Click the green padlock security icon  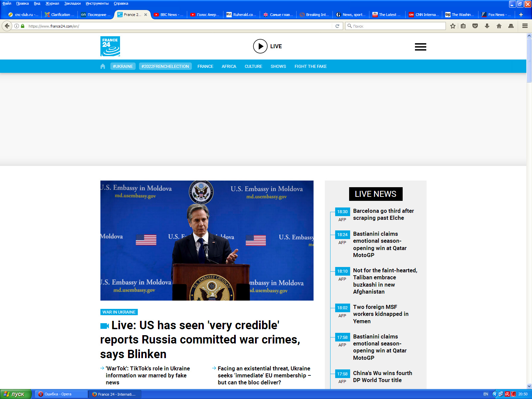coord(23,26)
